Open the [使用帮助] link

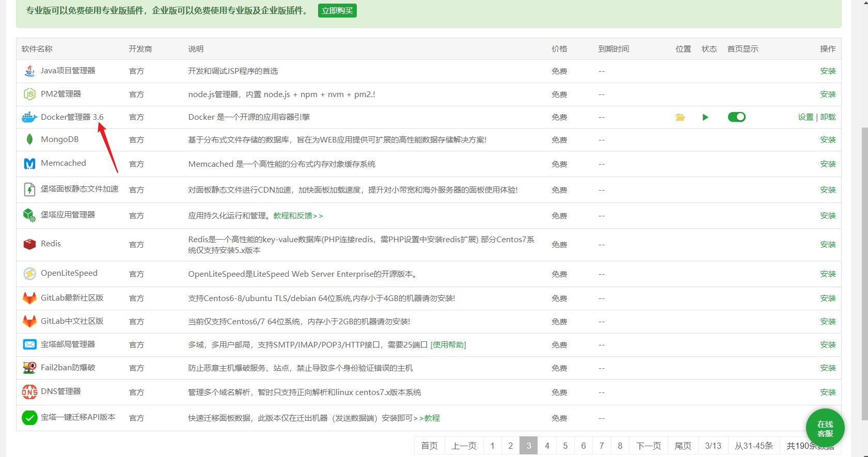(448, 345)
